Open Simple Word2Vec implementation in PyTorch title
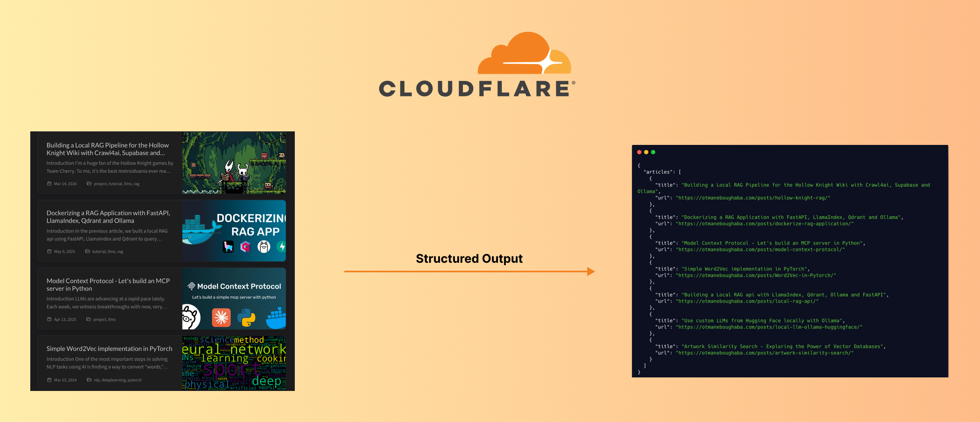The height and width of the screenshot is (422, 980). coord(109,349)
